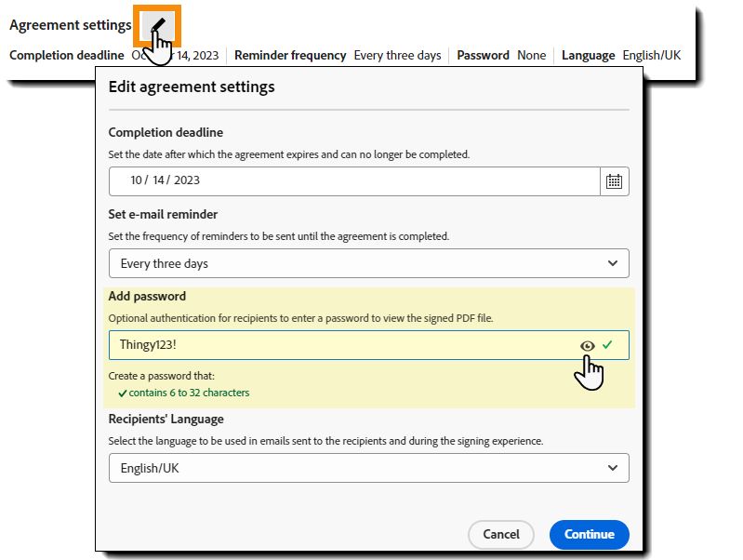Click the green password valid checkmark icon
This screenshot has width=743, height=560.
[607, 345]
